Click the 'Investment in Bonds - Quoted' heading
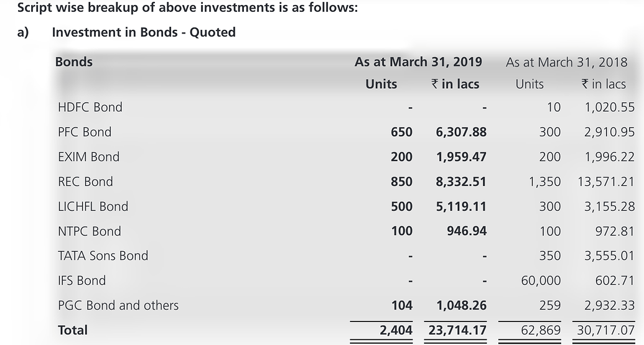Screen dimensions: 644x345 [x=143, y=32]
